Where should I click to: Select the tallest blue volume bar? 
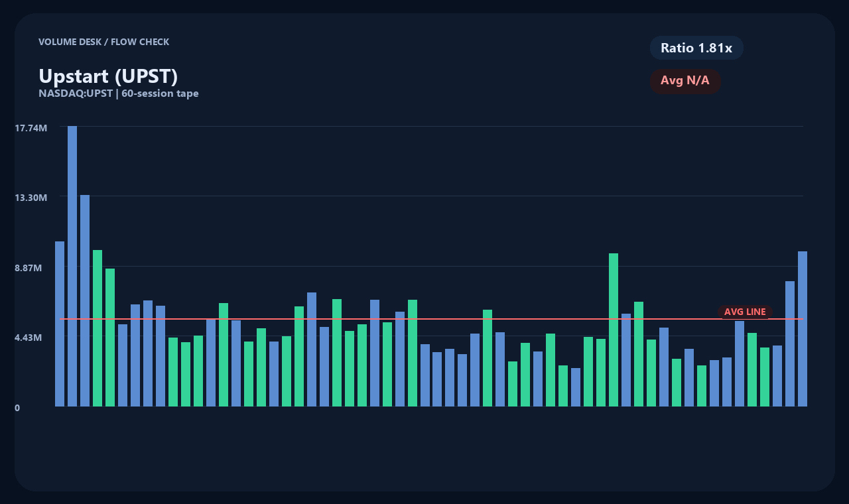72,266
